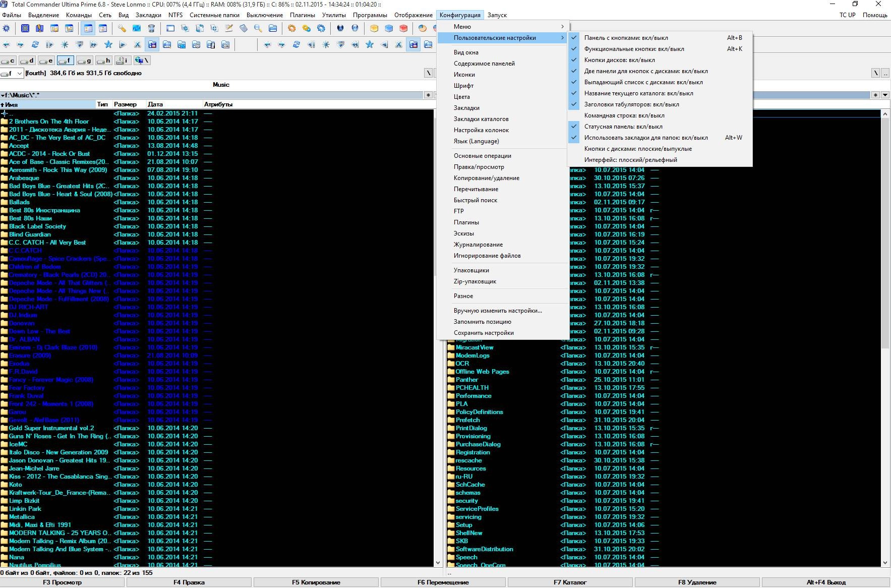The height and width of the screenshot is (588, 891).
Task: Toggle 'Кнопки дисков: вкл/выкл' option
Action: tap(660, 60)
